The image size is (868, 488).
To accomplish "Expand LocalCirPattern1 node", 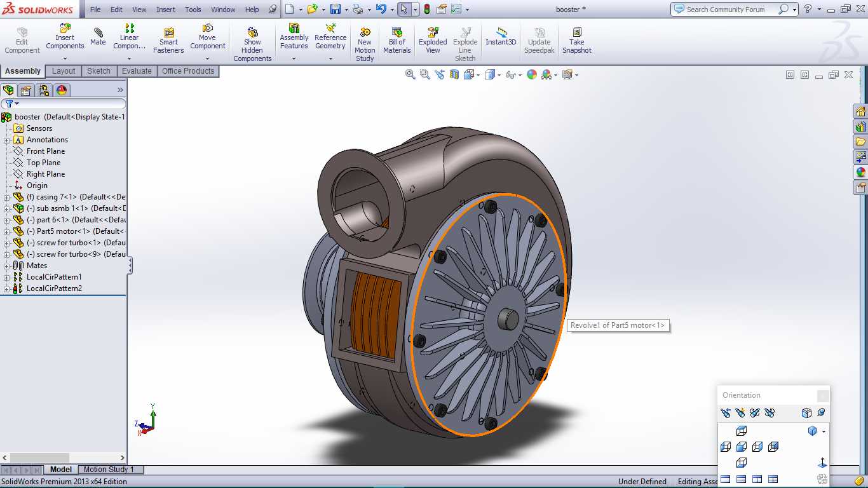I will tap(7, 277).
